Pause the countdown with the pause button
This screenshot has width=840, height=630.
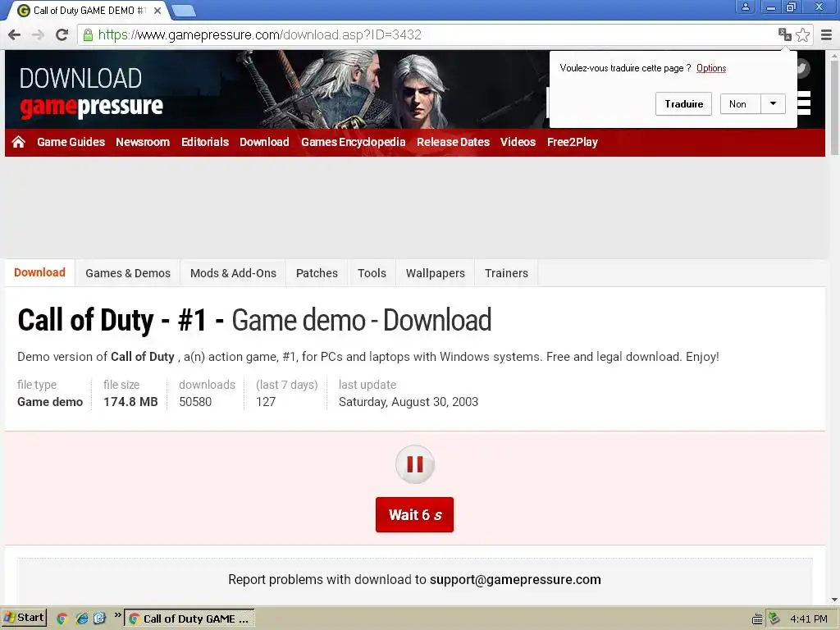414,464
